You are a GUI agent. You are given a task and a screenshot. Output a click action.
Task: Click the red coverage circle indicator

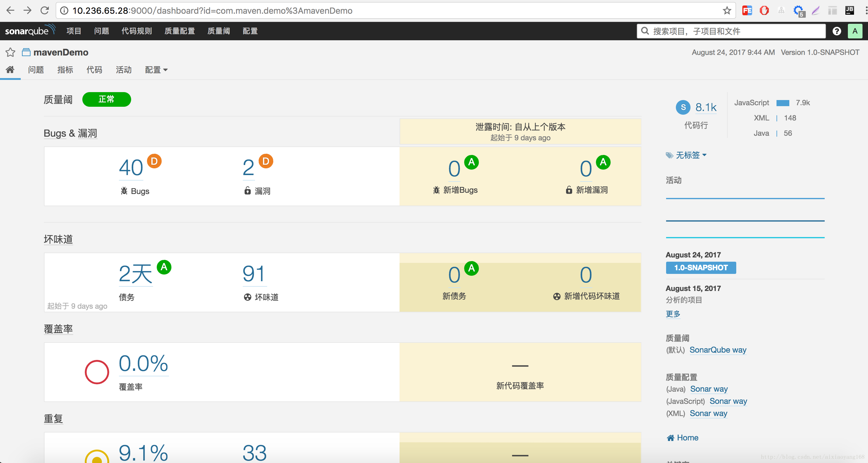(x=97, y=372)
